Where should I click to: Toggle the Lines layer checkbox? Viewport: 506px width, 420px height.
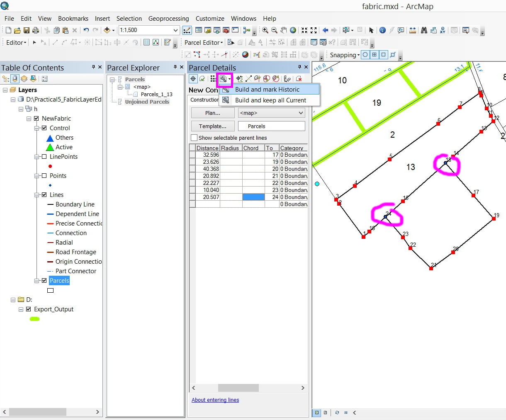pyautogui.click(x=44, y=195)
